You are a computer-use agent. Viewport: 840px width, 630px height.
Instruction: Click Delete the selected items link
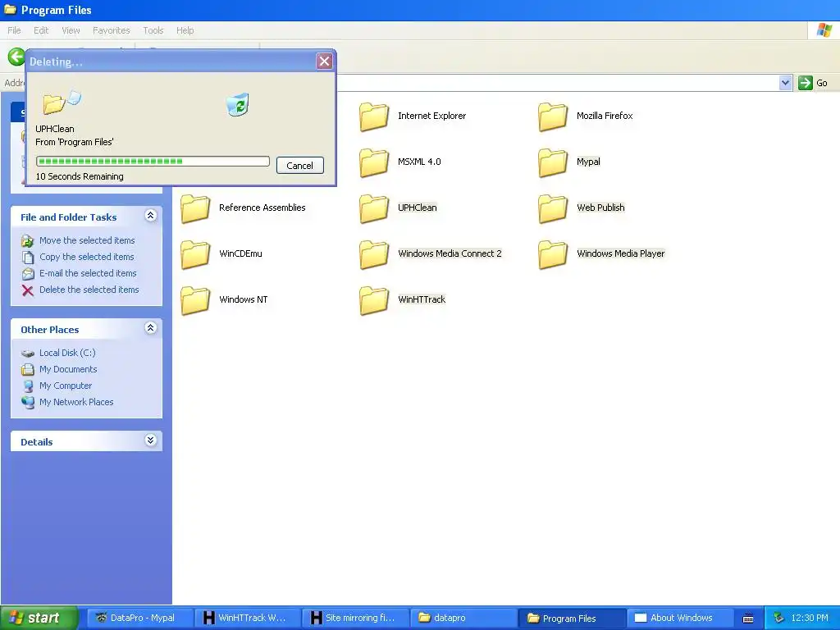pos(89,290)
